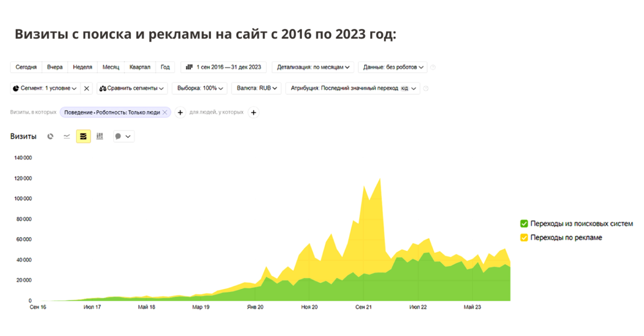Select the pie chart view icon
Screen dimensions: 644x336
[x=50, y=136]
